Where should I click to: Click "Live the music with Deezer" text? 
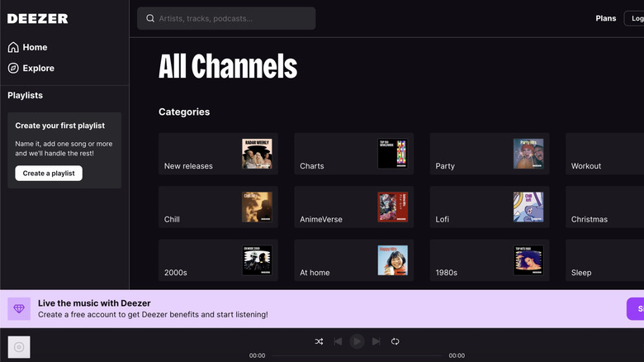[94, 303]
